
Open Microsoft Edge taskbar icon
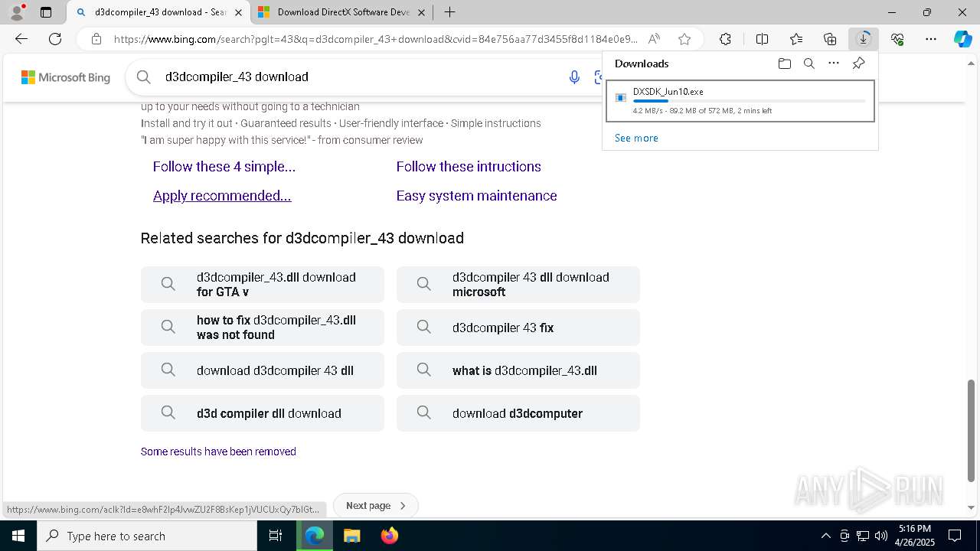pyautogui.click(x=315, y=536)
